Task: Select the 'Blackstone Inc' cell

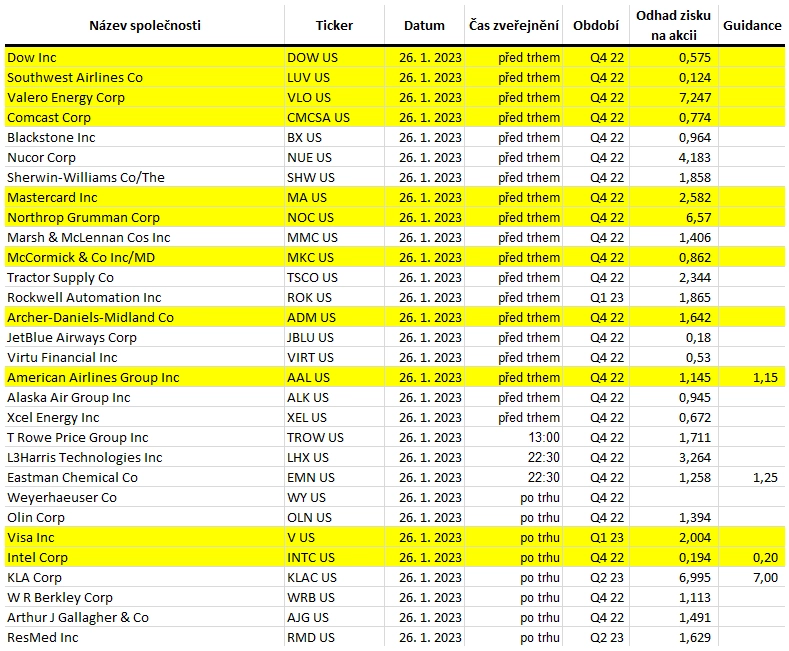Action: tap(144, 137)
